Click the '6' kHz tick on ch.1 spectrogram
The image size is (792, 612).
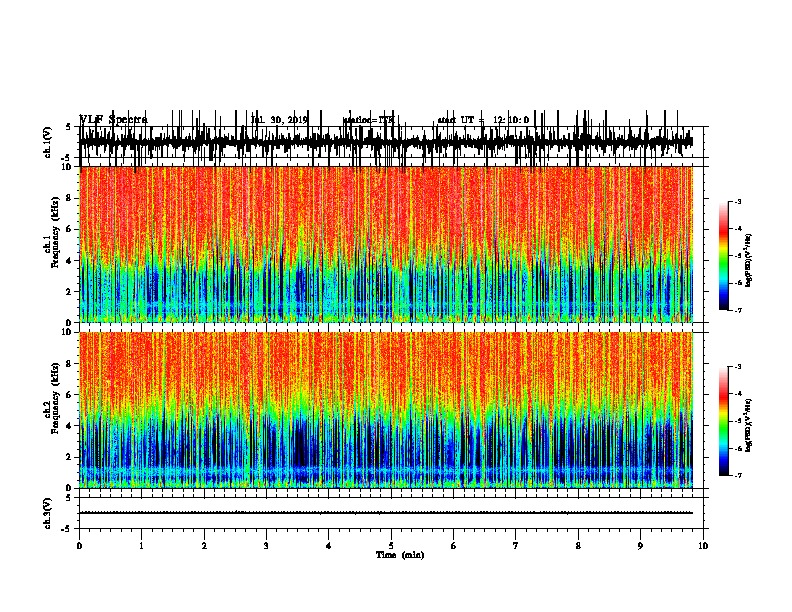69,230
